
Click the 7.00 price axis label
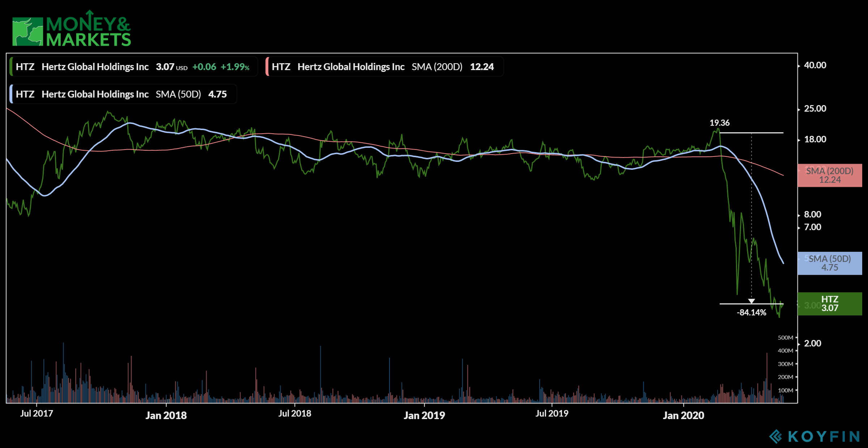tap(812, 227)
